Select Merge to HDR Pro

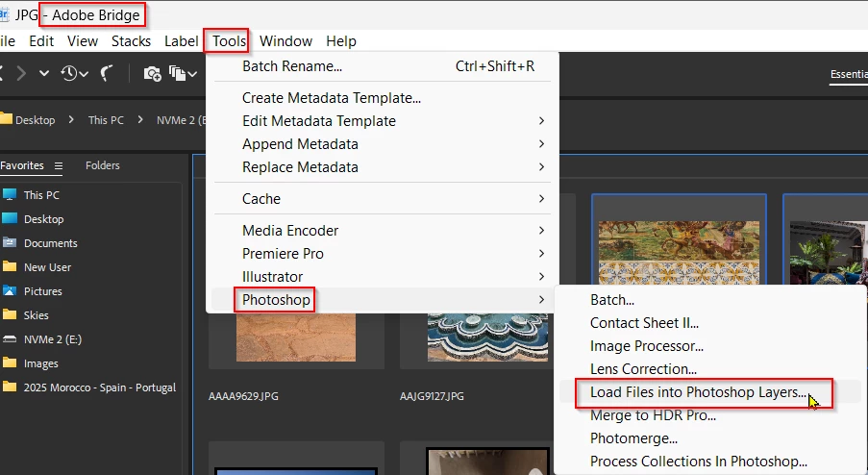710,415
